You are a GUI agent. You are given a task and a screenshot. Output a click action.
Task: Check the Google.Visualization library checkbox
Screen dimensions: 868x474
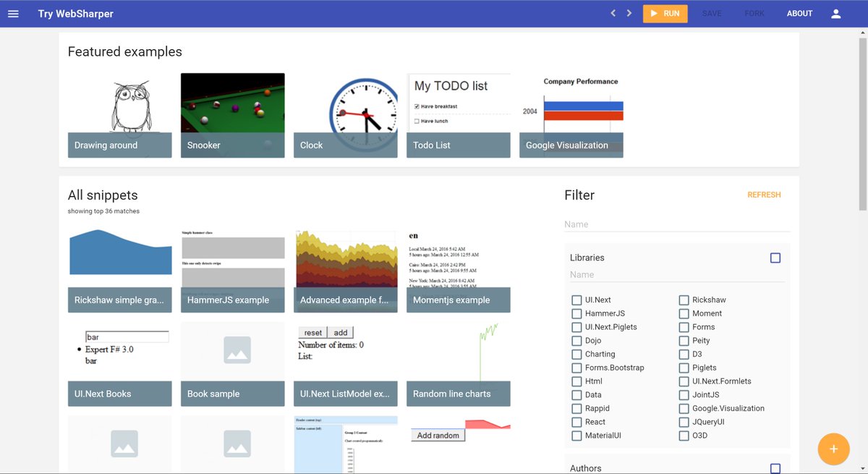684,408
